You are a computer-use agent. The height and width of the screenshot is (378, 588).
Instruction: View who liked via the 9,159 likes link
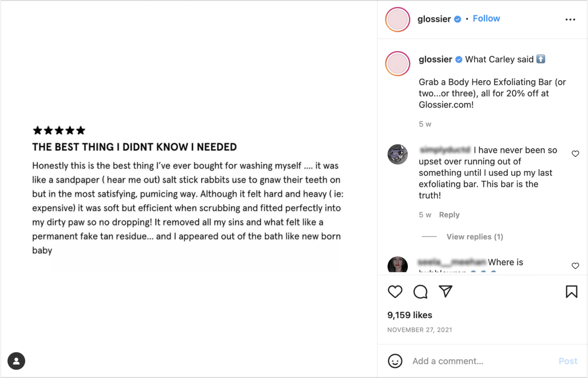(409, 315)
